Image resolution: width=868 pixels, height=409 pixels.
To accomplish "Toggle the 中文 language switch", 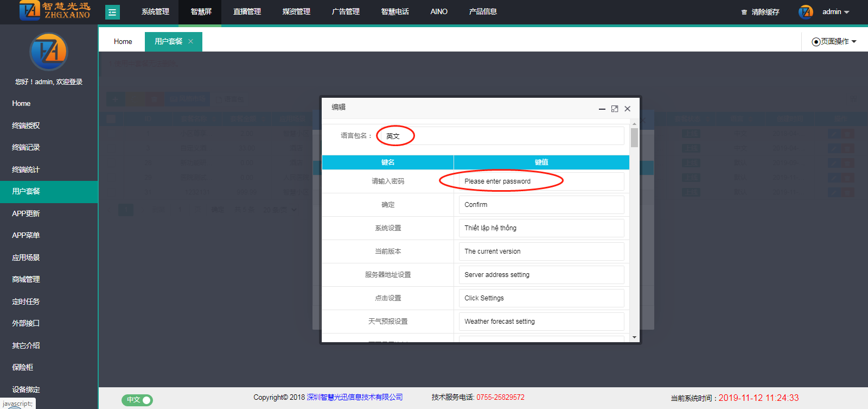I will pos(137,400).
